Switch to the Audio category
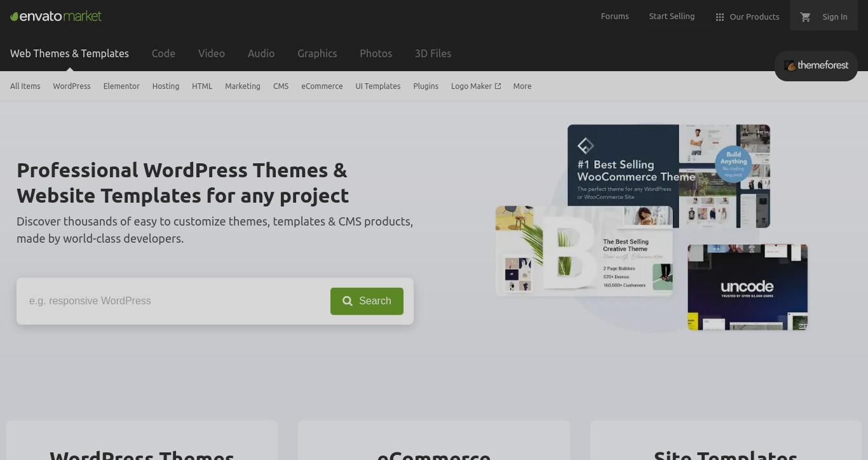 pyautogui.click(x=261, y=53)
